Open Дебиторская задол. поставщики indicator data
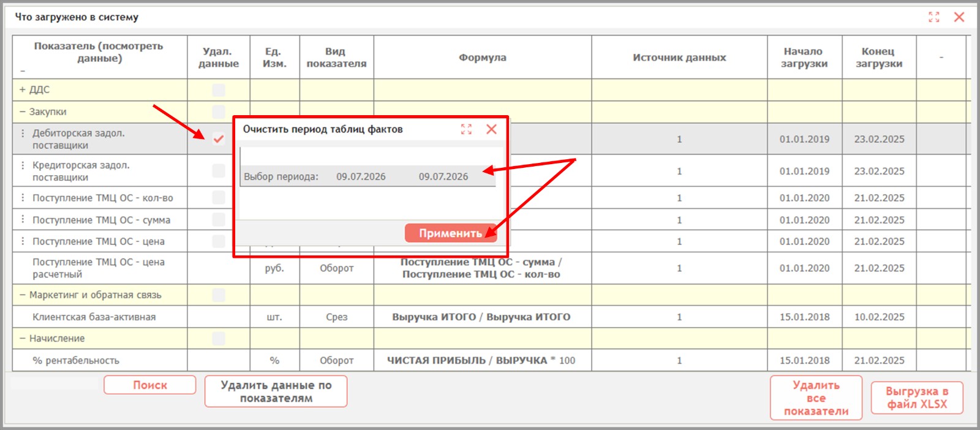The width and height of the screenshot is (980, 430). click(78, 139)
